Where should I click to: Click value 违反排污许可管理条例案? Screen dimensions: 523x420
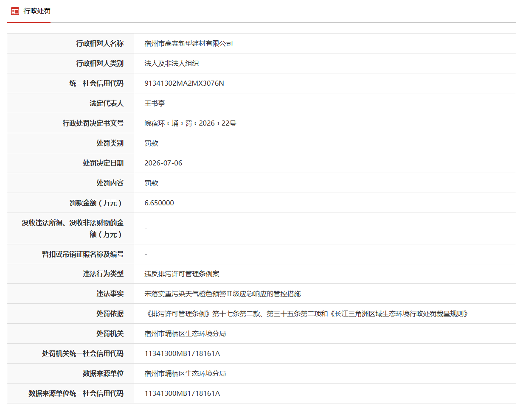(x=182, y=274)
